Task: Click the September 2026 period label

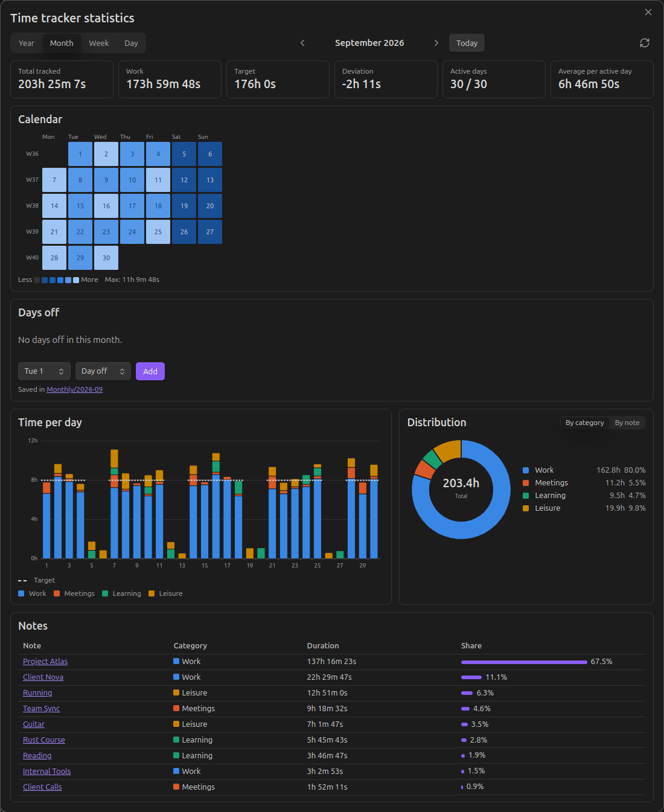Action: [x=369, y=43]
